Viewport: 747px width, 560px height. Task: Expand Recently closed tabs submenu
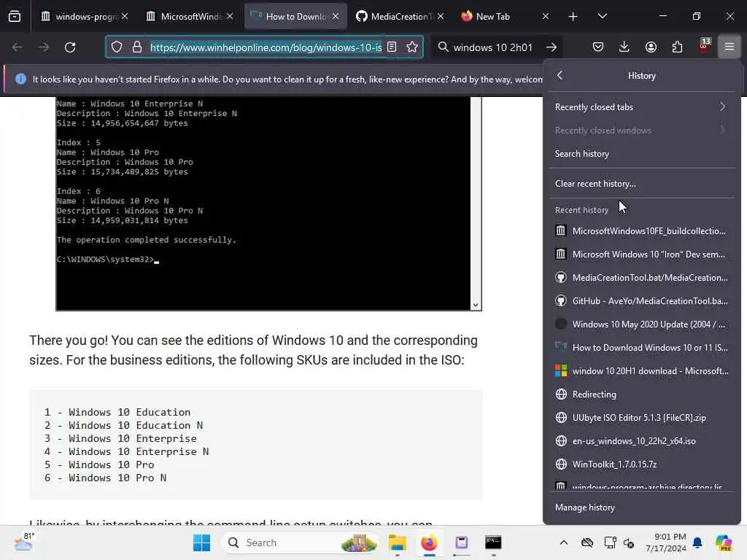(x=641, y=107)
